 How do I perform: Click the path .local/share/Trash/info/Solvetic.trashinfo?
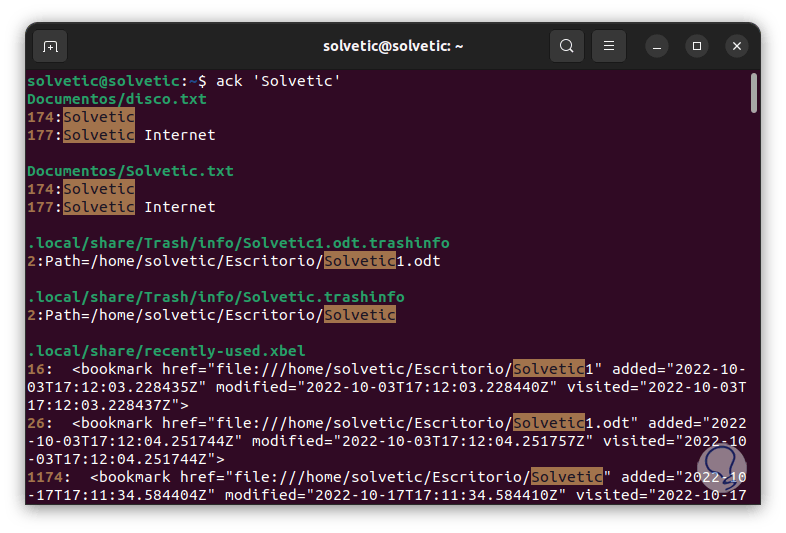point(216,297)
